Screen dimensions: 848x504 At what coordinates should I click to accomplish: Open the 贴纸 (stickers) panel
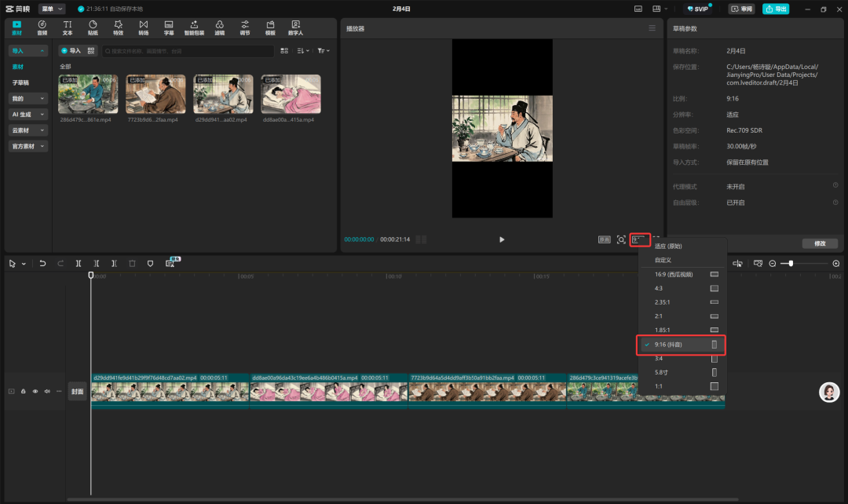click(x=93, y=28)
